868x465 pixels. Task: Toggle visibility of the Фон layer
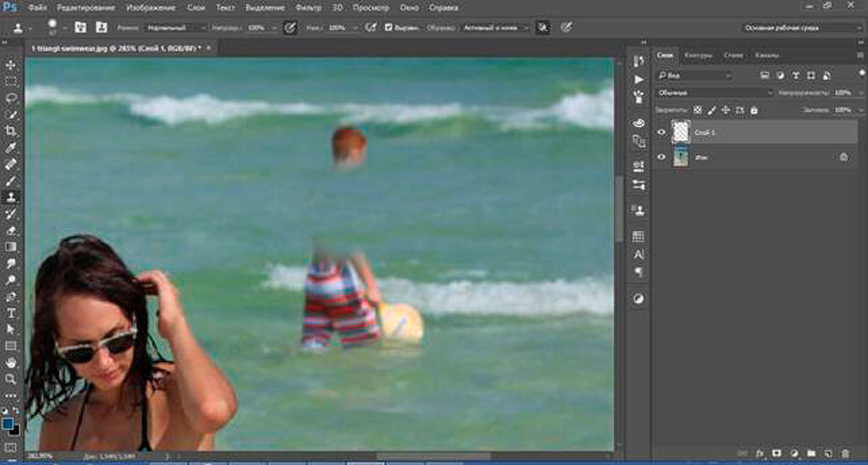tap(661, 157)
